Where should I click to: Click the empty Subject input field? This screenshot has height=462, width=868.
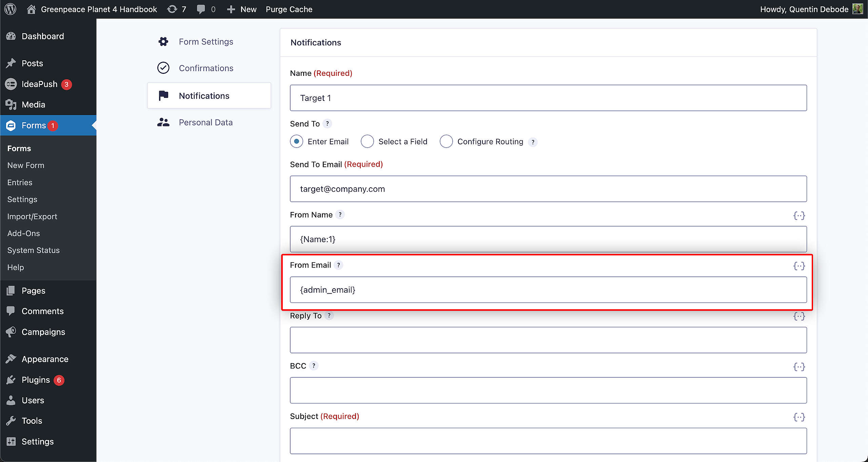point(548,441)
